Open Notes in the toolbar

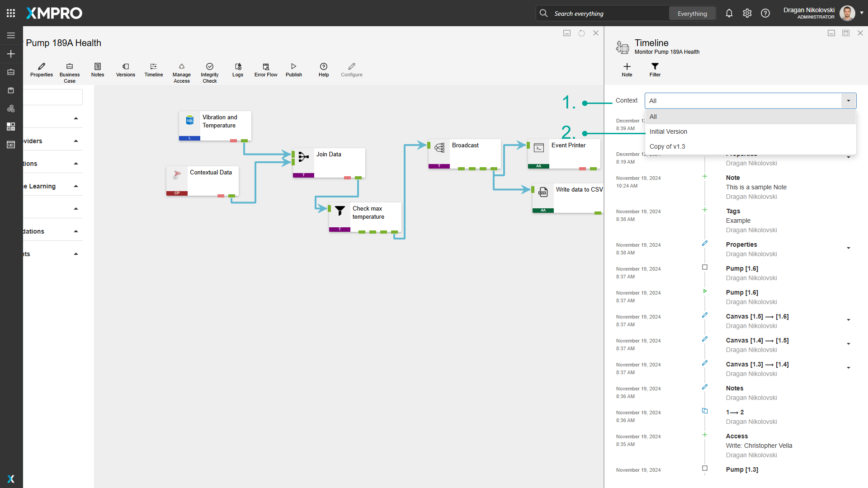point(98,70)
